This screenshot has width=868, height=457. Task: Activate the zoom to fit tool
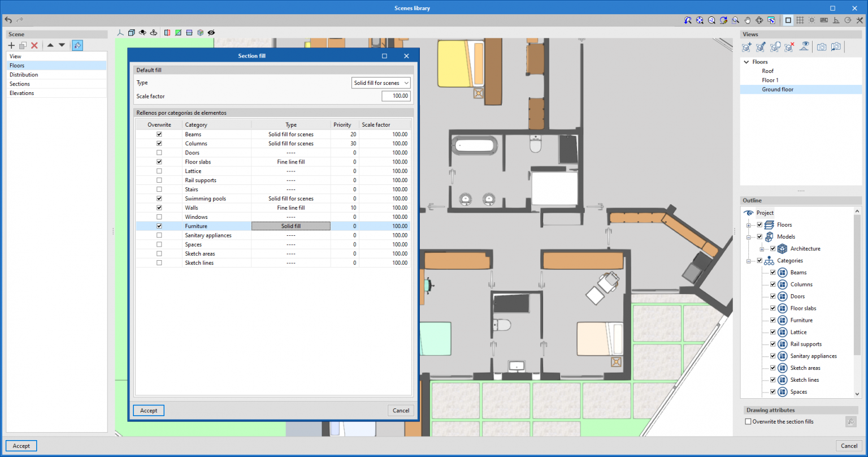(700, 20)
